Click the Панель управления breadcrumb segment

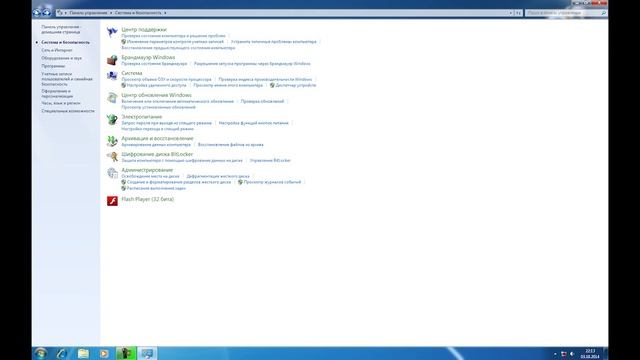[88, 13]
